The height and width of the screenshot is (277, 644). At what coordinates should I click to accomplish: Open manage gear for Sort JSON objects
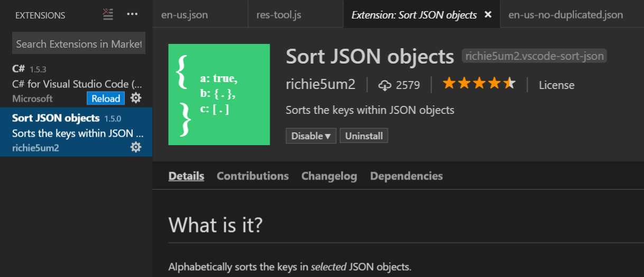(x=136, y=147)
